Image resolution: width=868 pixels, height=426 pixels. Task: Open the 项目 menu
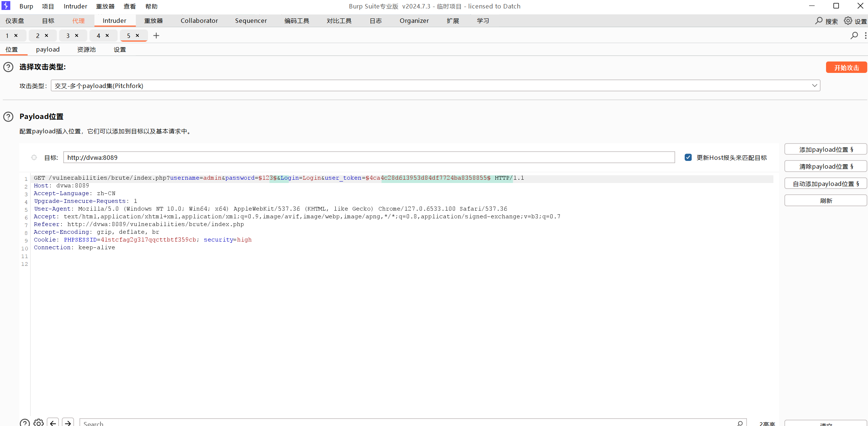48,6
